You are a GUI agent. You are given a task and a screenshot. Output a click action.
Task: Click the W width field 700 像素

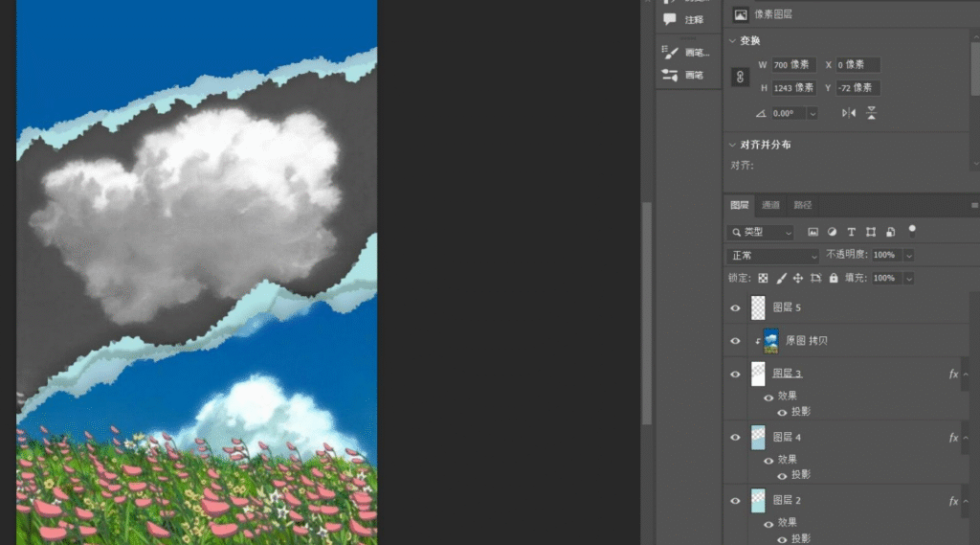click(793, 64)
